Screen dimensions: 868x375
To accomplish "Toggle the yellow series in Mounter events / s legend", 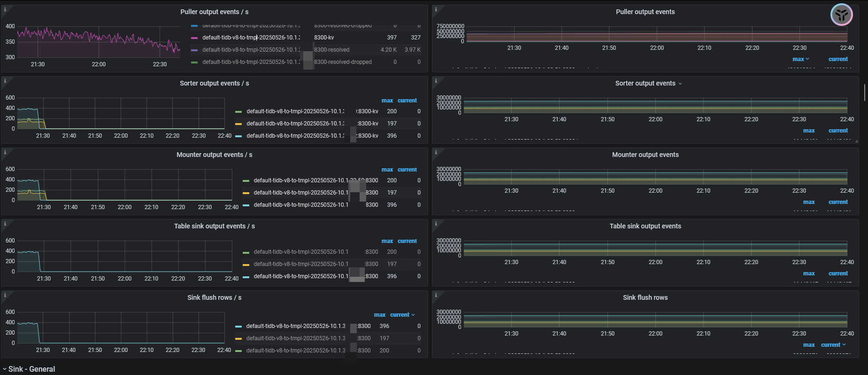I will [x=300, y=193].
